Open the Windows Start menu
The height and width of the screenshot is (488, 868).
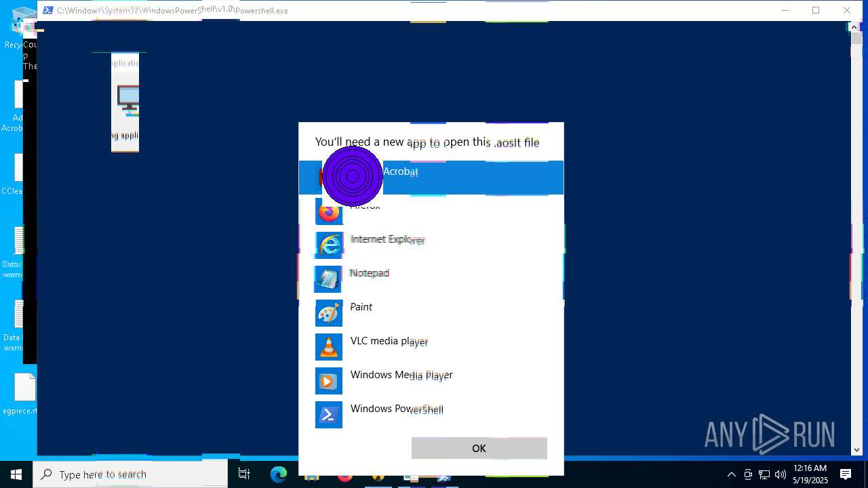coord(16,474)
